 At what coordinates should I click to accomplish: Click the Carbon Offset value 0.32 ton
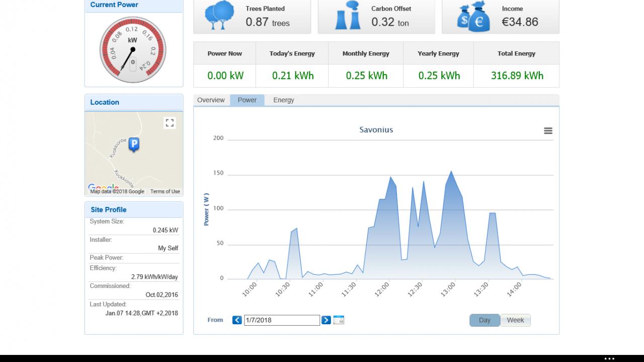tap(390, 22)
